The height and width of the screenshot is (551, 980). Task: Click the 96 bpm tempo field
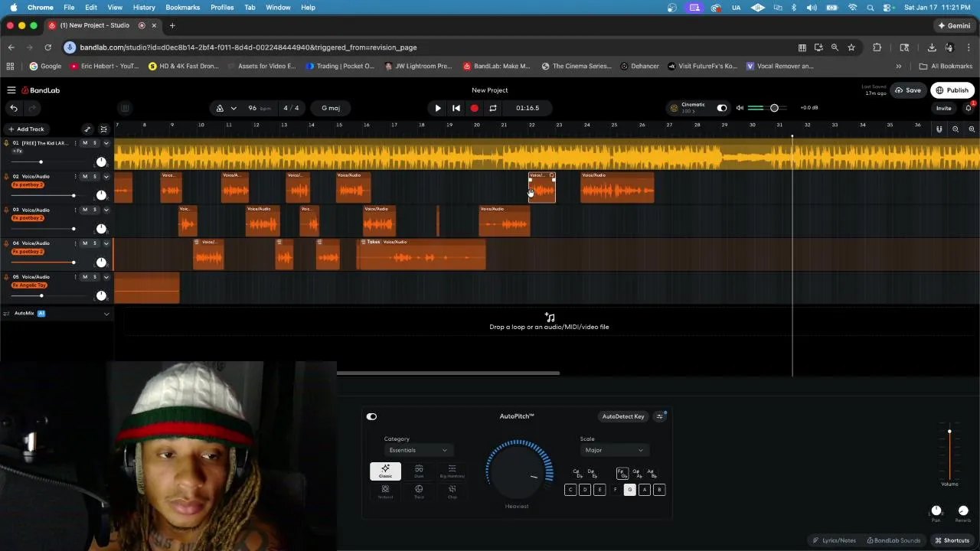click(x=259, y=108)
